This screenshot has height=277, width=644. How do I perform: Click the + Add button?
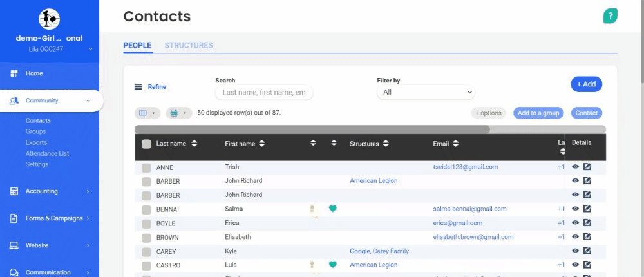point(587,84)
